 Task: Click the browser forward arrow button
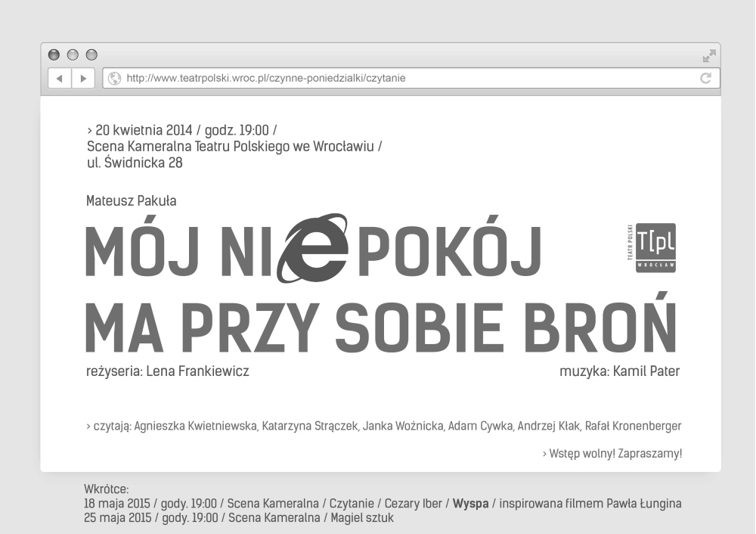coord(83,78)
